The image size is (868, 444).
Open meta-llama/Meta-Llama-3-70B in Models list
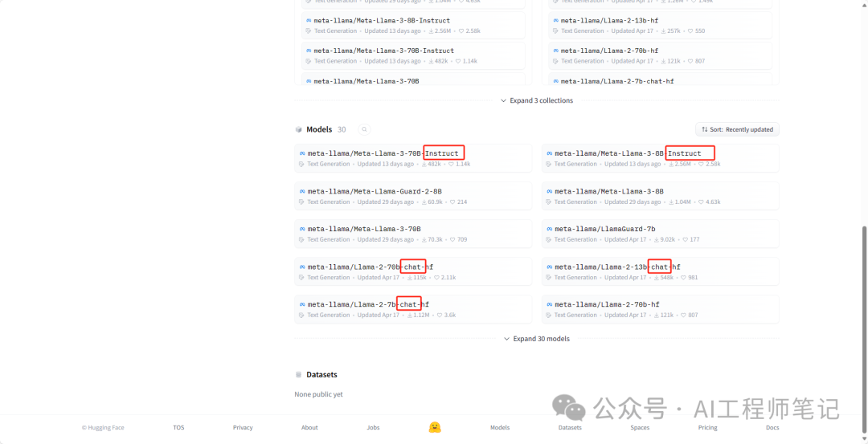coord(413,234)
